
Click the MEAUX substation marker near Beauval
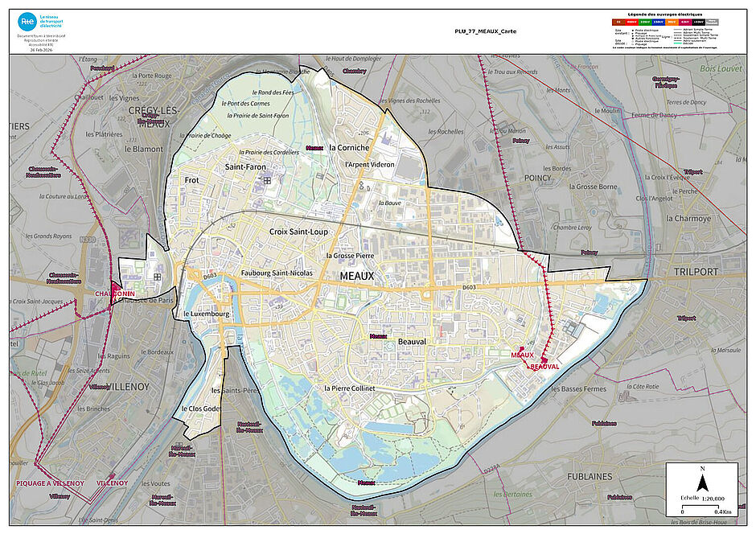pos(522,348)
